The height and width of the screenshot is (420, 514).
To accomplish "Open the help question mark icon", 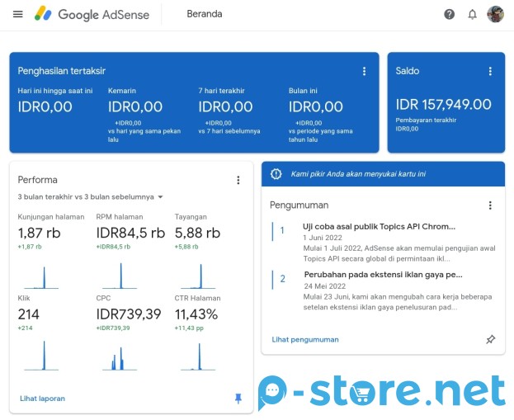I will click(x=449, y=14).
